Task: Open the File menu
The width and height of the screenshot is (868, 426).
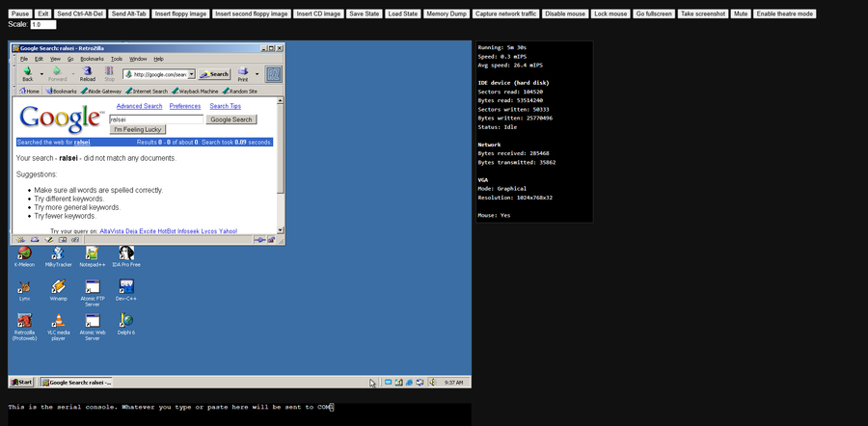Action: 24,59
